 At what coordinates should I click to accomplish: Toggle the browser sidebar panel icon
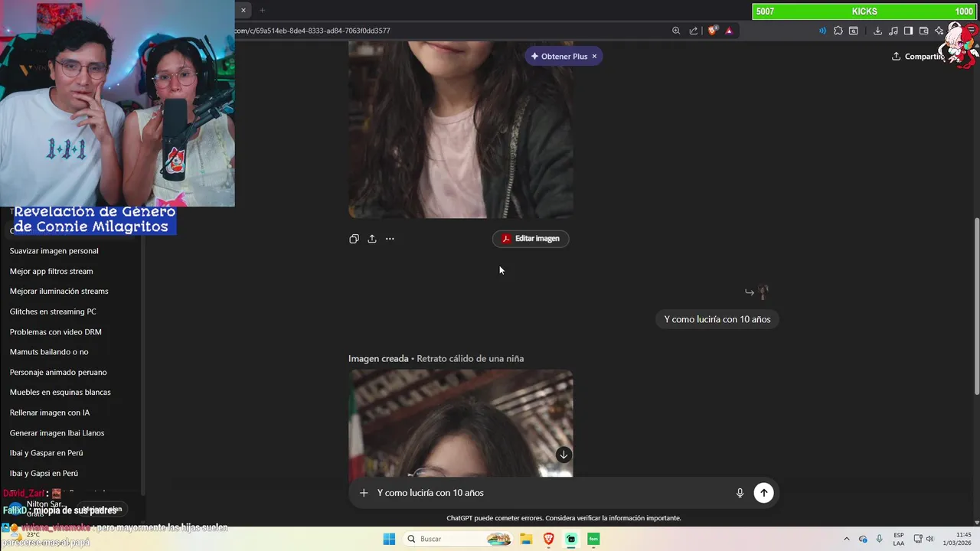click(x=908, y=31)
